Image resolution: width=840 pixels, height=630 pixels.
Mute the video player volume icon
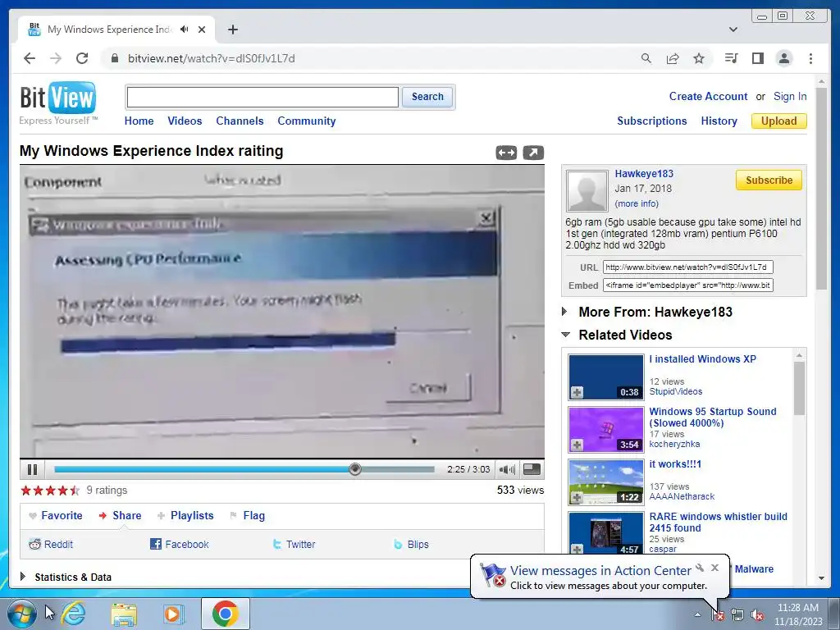tap(507, 470)
